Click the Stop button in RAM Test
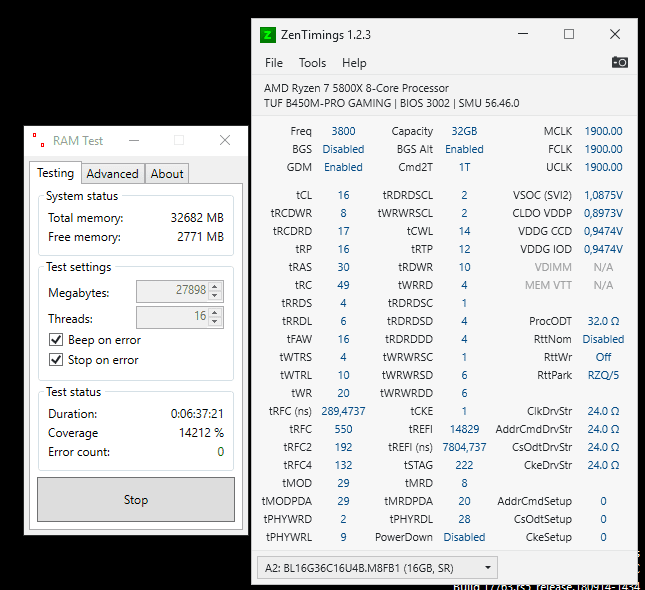The image size is (645, 590). click(136, 499)
